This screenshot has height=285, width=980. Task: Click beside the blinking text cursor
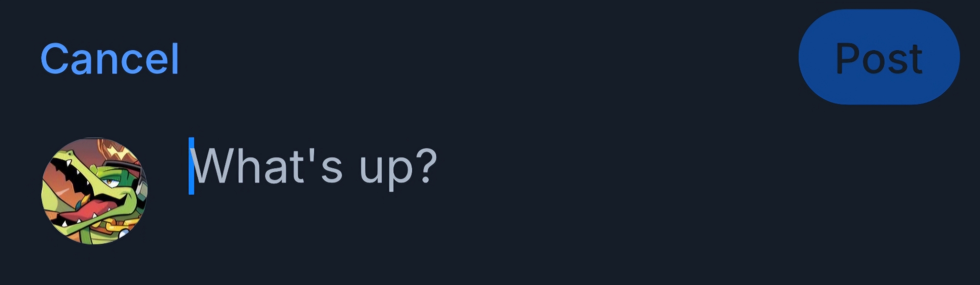click(206, 167)
